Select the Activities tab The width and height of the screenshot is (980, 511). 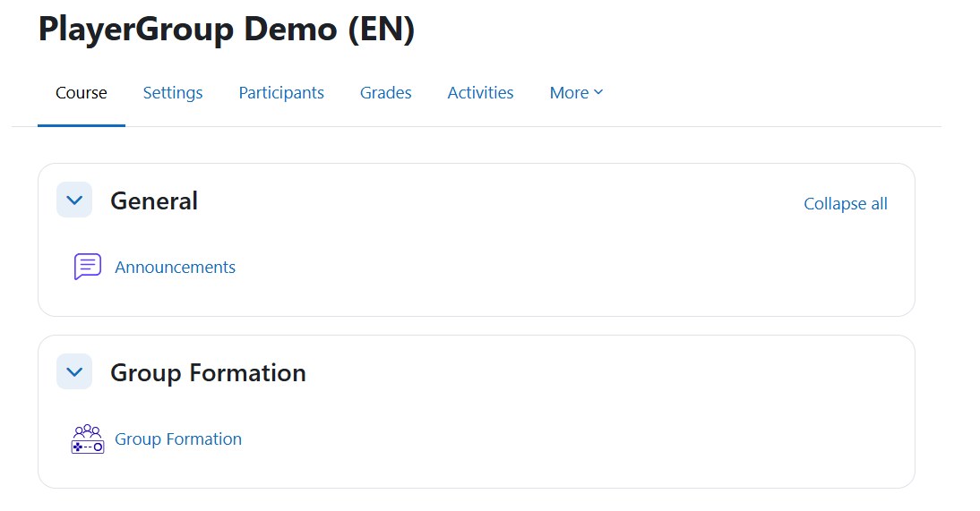(x=480, y=92)
